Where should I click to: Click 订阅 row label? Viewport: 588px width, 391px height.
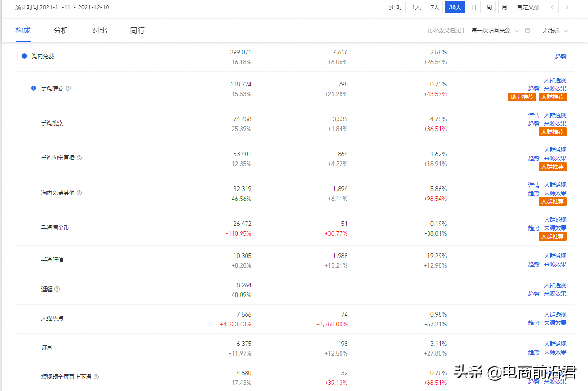pyautogui.click(x=47, y=348)
